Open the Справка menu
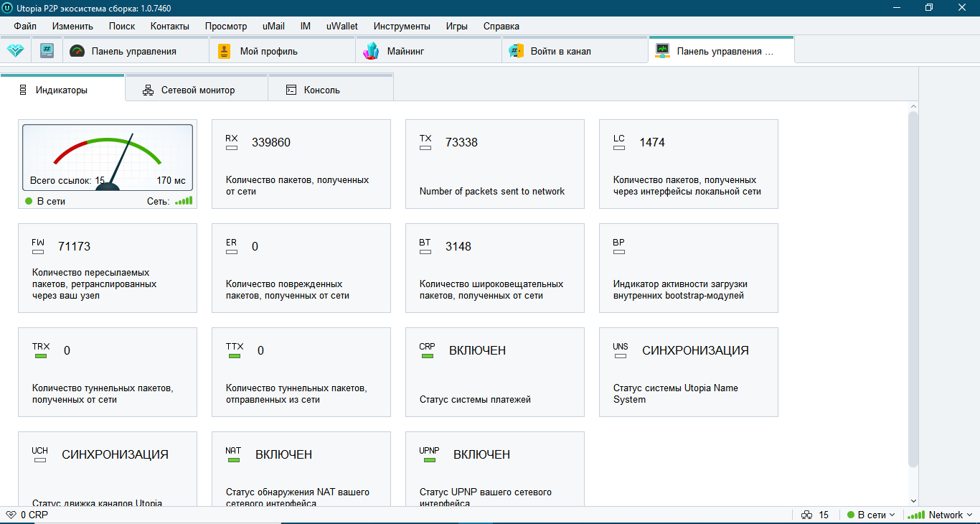 pos(501,26)
